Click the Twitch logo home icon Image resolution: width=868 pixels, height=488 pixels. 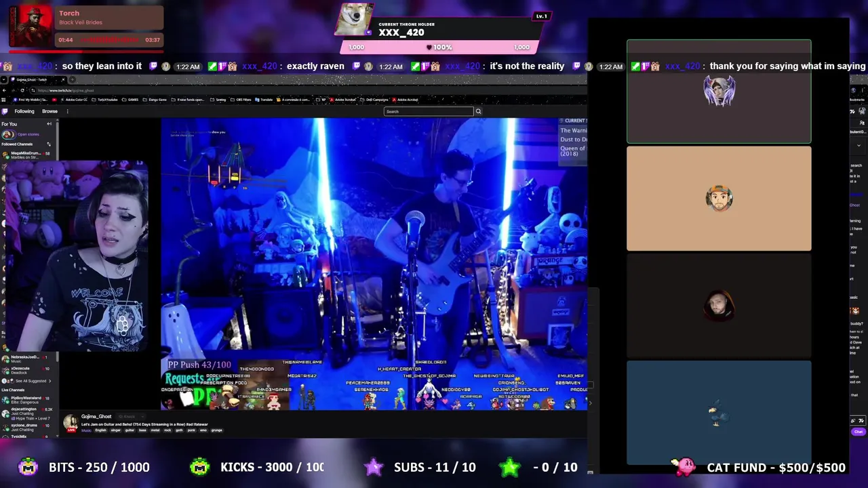5,111
